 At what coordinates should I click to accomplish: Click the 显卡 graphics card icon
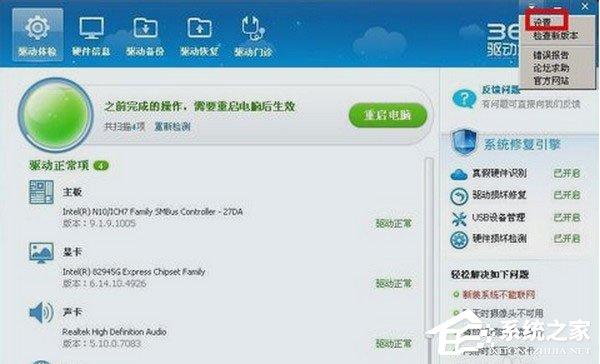pyautogui.click(x=41, y=252)
